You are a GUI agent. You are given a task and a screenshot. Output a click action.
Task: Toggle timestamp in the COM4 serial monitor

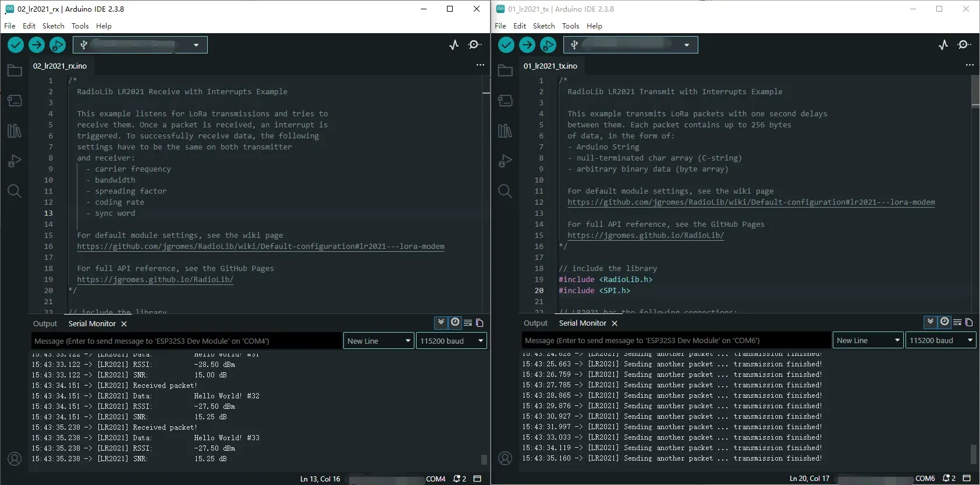pos(455,322)
